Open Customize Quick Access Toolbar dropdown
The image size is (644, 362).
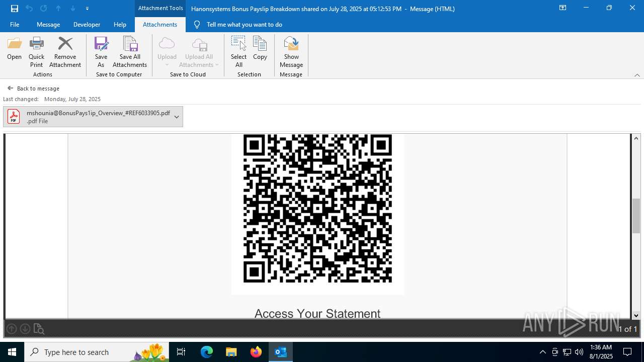(87, 9)
